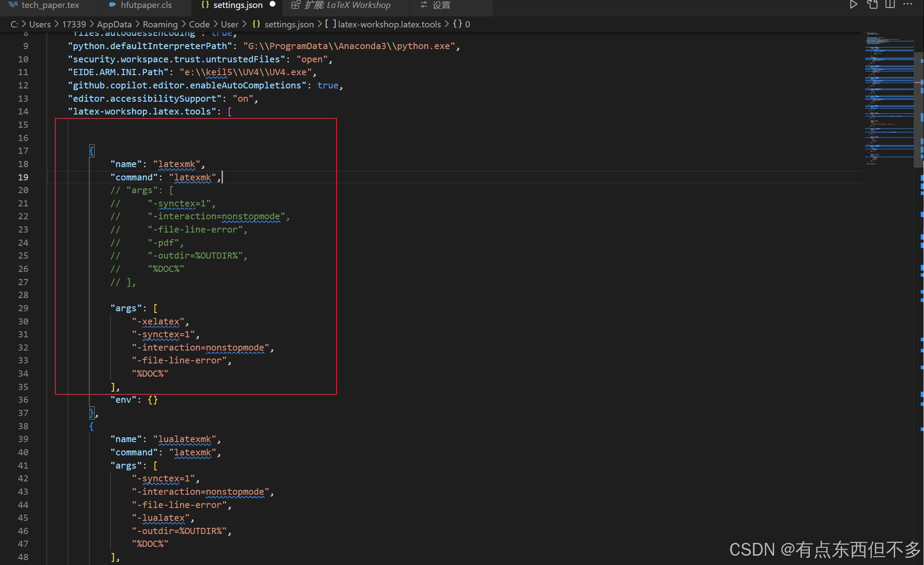Click the Run play icon in editor toolbar

[x=853, y=5]
